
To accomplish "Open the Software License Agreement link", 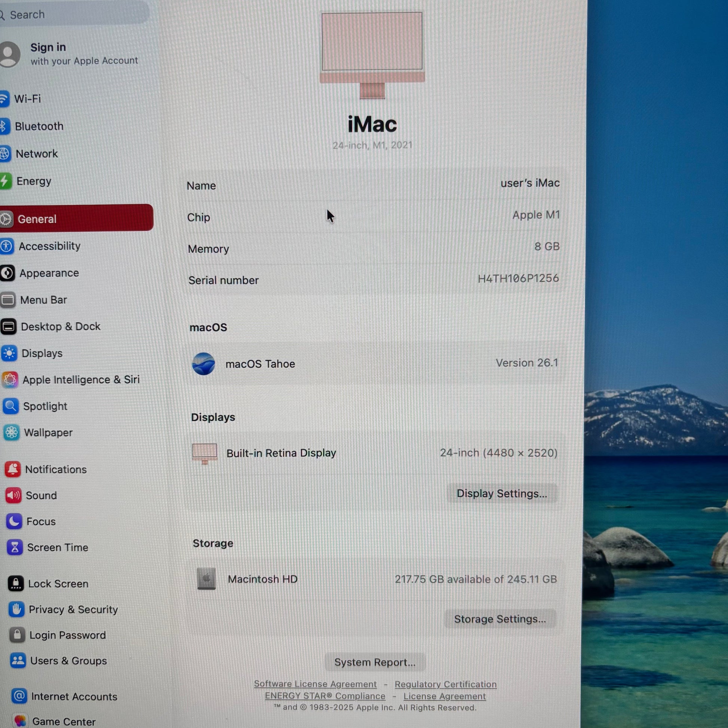I will (315, 684).
